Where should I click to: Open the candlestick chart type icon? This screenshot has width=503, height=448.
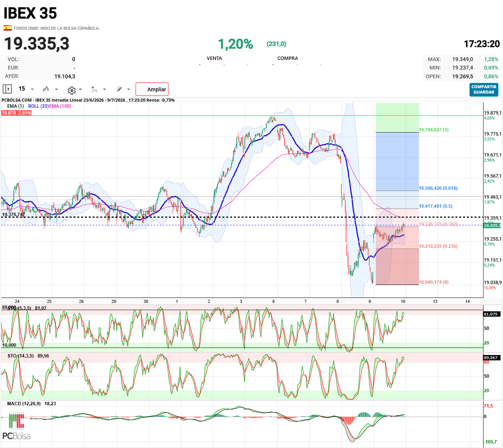point(46,89)
